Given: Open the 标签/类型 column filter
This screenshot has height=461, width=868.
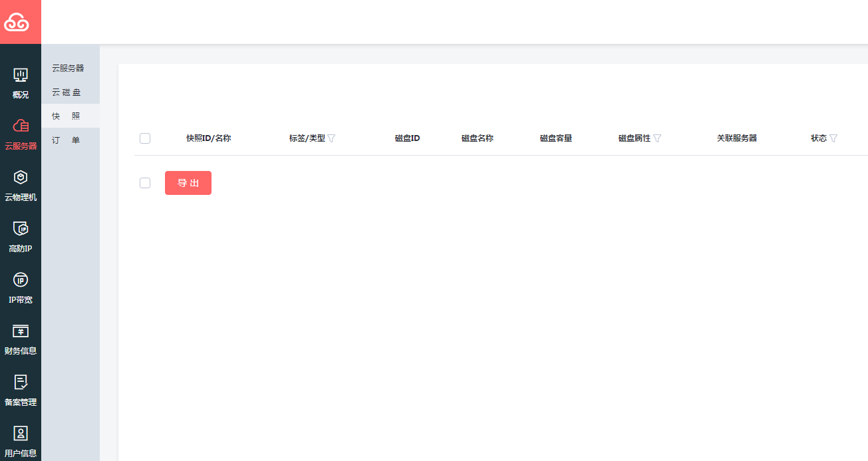Looking at the screenshot, I should tap(331, 138).
